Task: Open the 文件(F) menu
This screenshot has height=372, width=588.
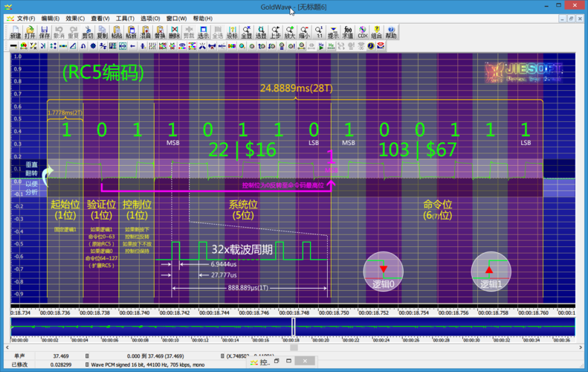Action: tap(26, 19)
